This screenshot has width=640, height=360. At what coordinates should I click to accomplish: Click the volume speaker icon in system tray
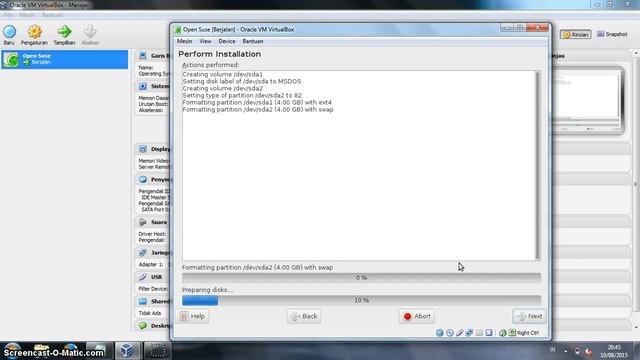coord(588,351)
